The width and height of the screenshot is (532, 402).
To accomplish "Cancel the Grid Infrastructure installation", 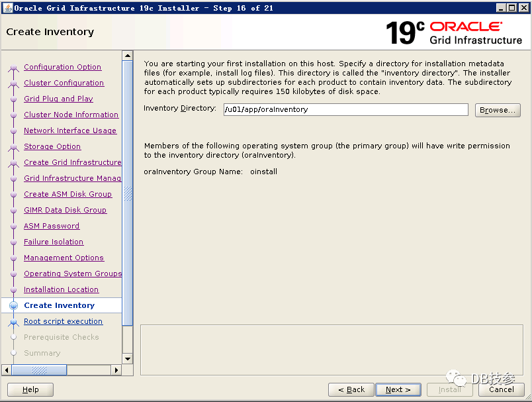I will click(x=501, y=389).
